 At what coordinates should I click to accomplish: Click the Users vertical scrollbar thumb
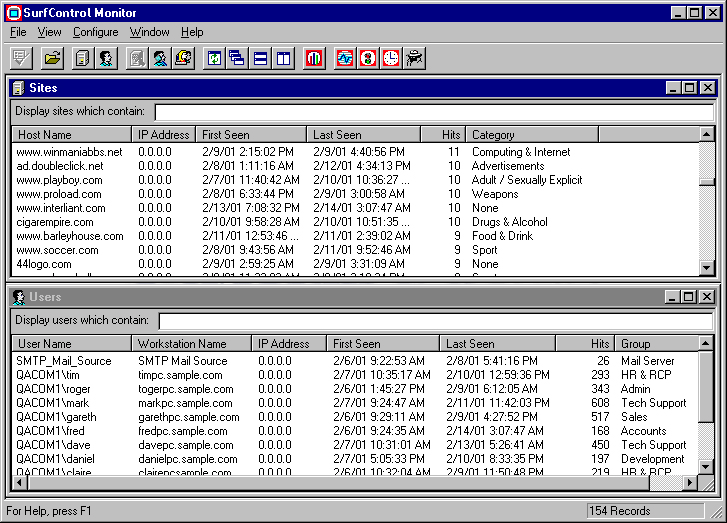coord(705,387)
